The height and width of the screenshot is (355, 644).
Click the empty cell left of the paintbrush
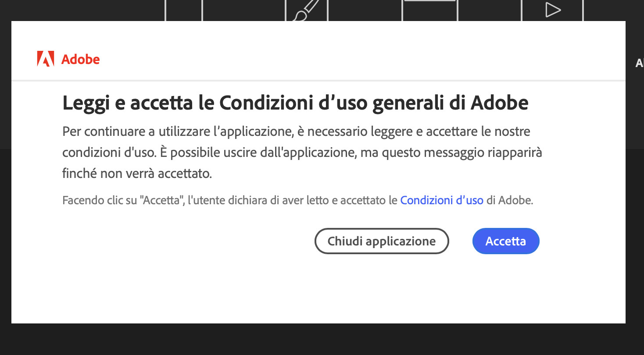coord(243,10)
